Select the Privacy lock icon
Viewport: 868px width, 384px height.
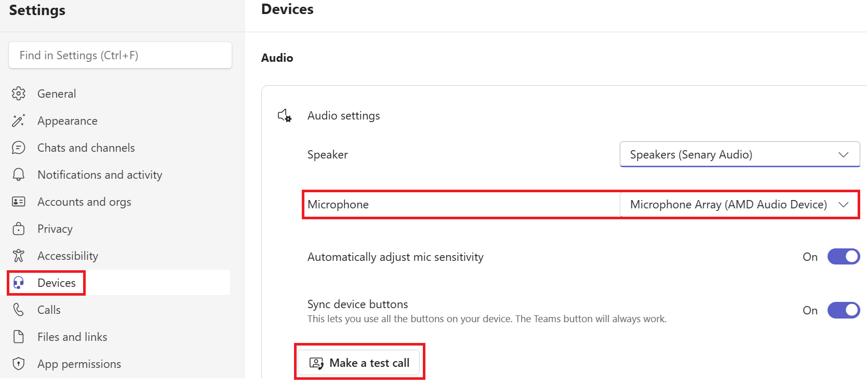(x=19, y=229)
